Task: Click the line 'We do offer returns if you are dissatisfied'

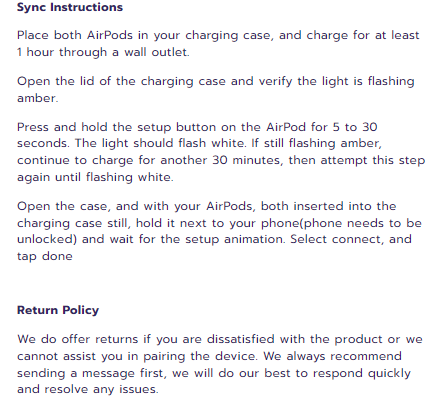Action: pyautogui.click(x=220, y=339)
